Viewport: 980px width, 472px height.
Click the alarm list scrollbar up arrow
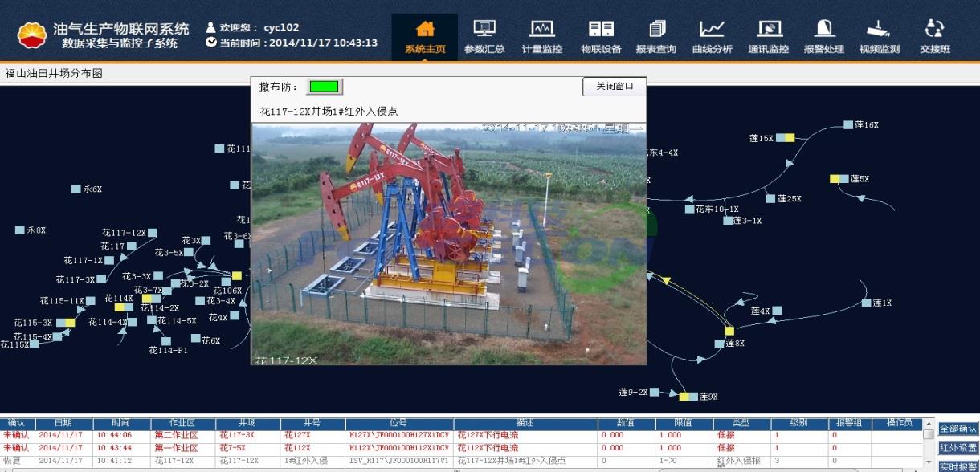tap(929, 424)
